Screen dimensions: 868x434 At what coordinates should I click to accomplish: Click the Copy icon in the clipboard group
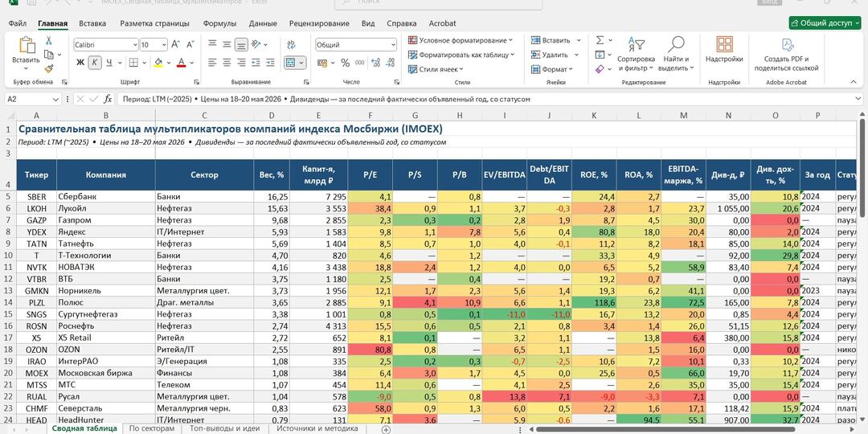click(49, 55)
